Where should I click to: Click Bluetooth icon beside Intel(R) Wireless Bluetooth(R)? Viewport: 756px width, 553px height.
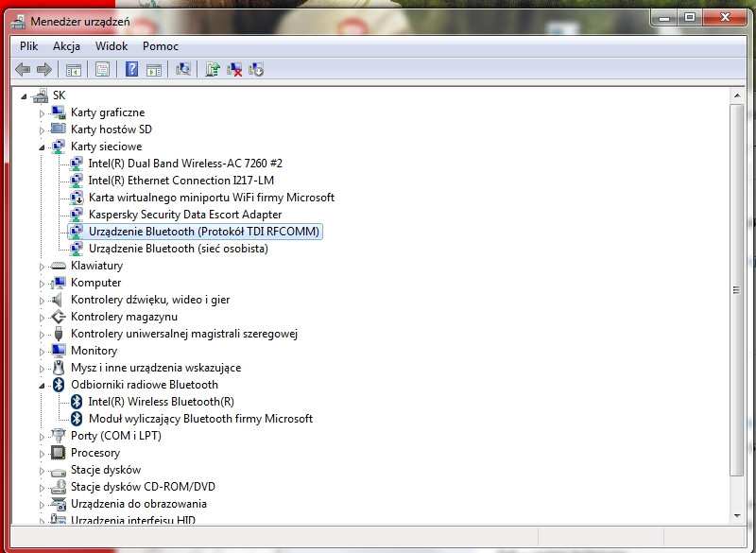[x=77, y=402]
